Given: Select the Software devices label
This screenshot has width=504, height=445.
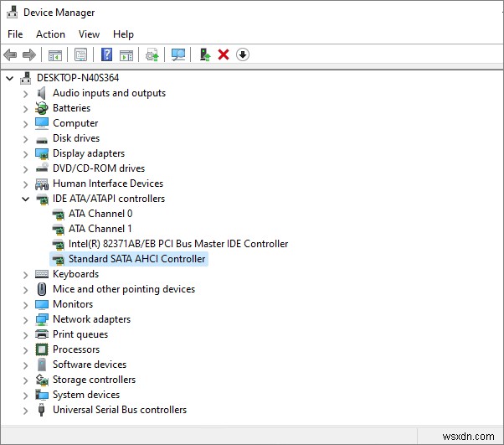Looking at the screenshot, I should (x=90, y=365).
